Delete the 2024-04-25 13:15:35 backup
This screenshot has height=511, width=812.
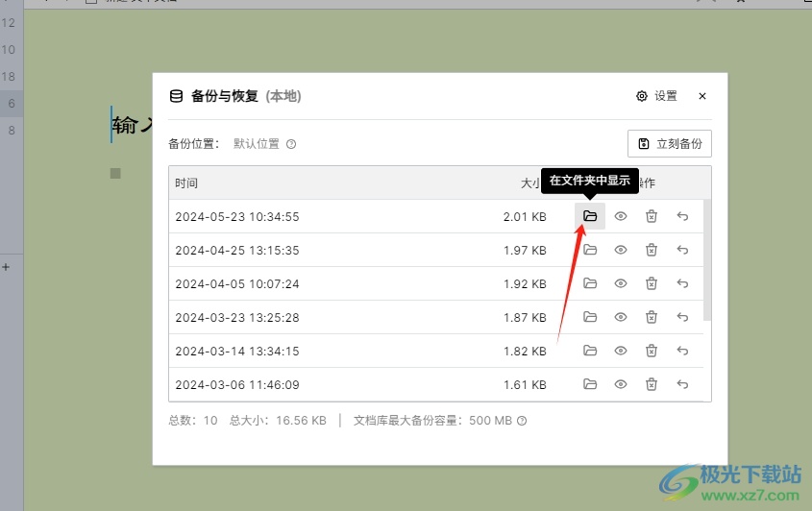tap(652, 250)
